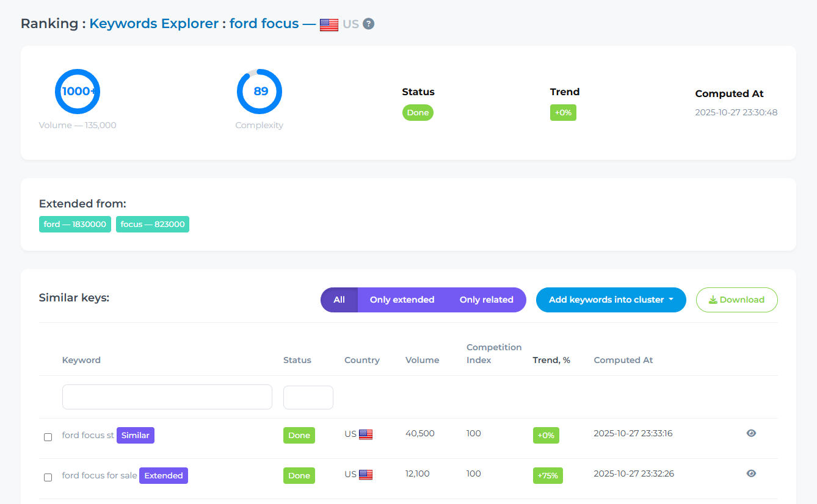This screenshot has height=504, width=817.
Task: Click the help question mark icon
Action: click(x=368, y=24)
